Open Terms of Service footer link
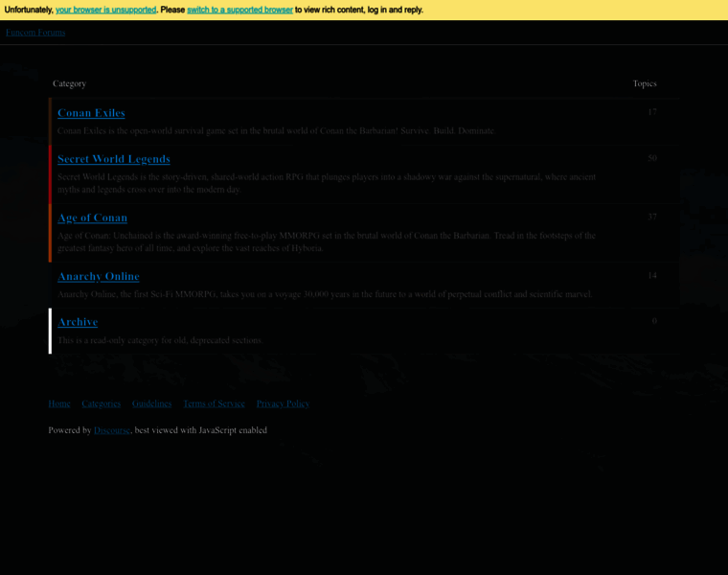The image size is (728, 575). tap(214, 403)
